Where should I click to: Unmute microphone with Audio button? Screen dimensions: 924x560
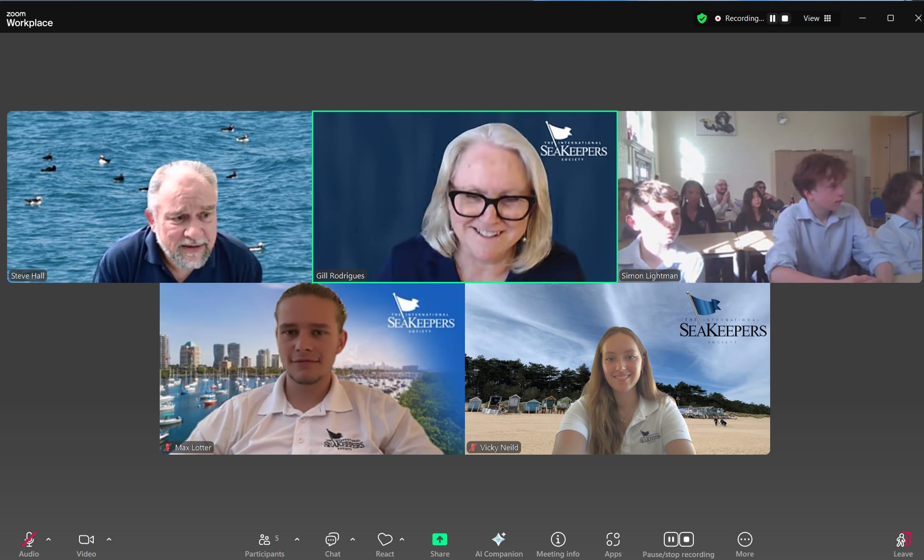(x=29, y=544)
